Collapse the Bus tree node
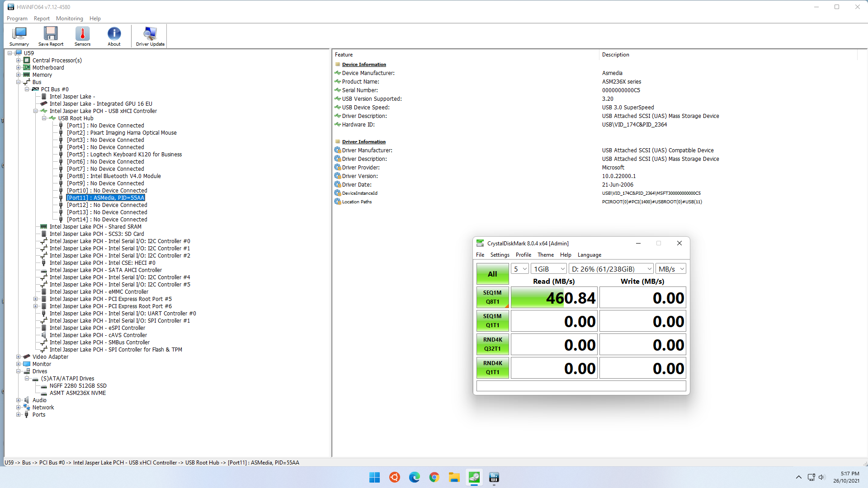868x488 pixels. [x=19, y=82]
